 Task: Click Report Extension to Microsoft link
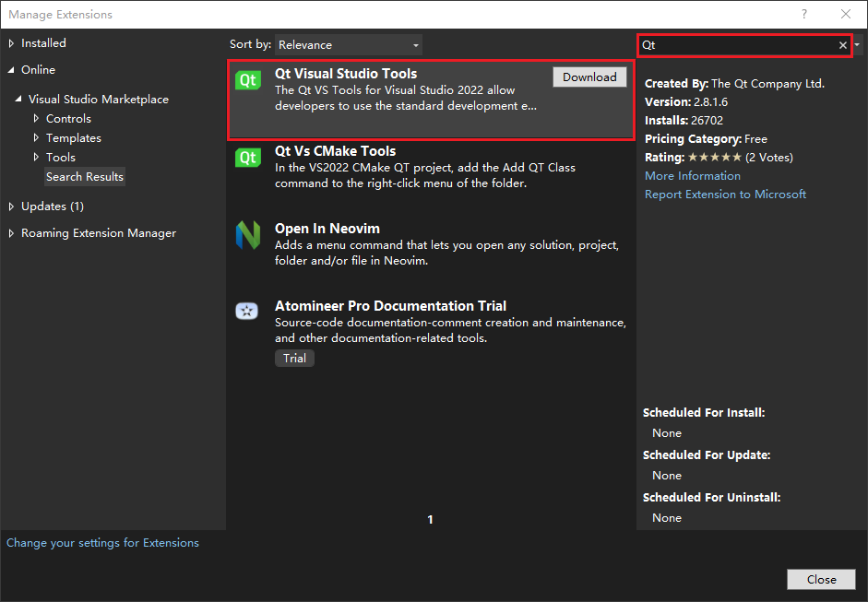(x=725, y=195)
